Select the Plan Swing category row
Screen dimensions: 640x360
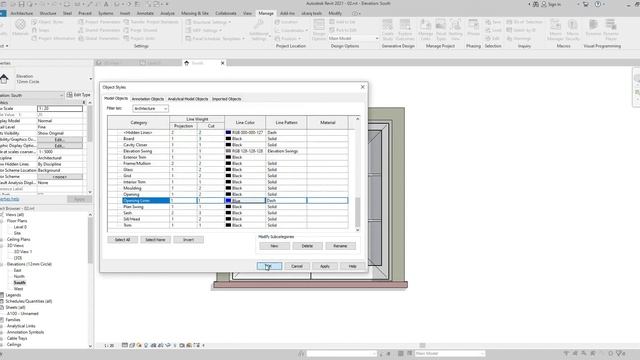pyautogui.click(x=228, y=207)
